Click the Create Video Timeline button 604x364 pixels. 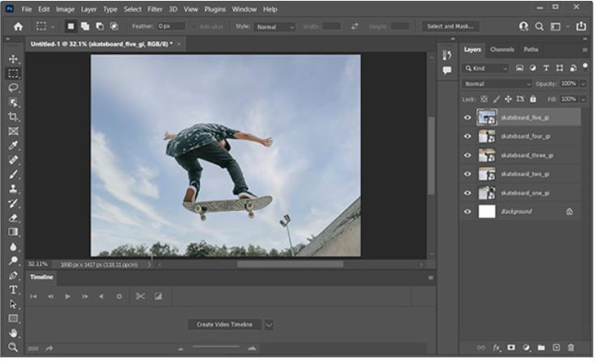pyautogui.click(x=224, y=324)
